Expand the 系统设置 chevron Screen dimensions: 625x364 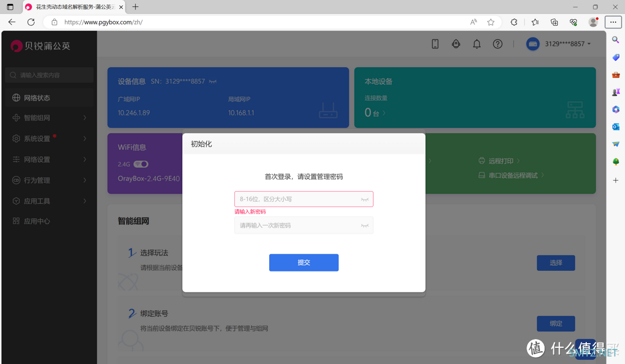pos(85,138)
